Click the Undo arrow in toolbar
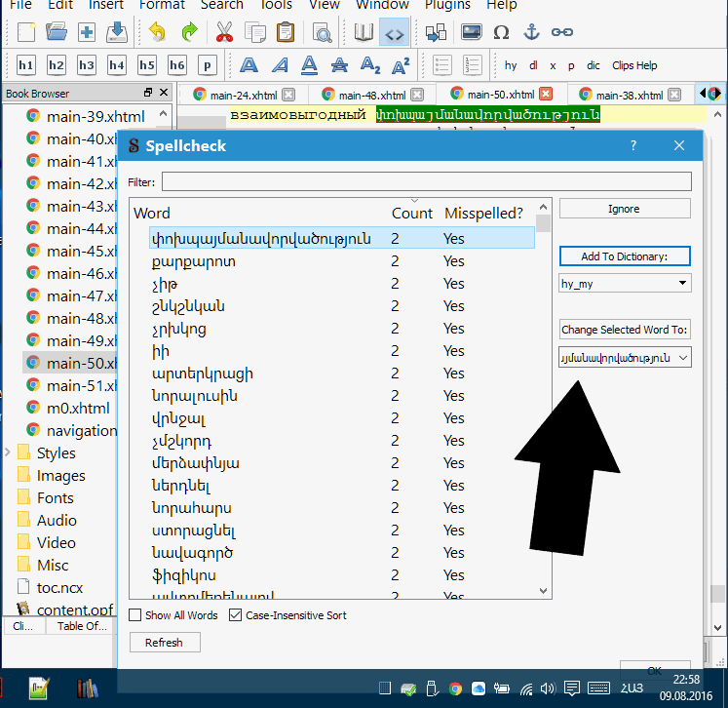This screenshot has width=728, height=708. pyautogui.click(x=158, y=32)
